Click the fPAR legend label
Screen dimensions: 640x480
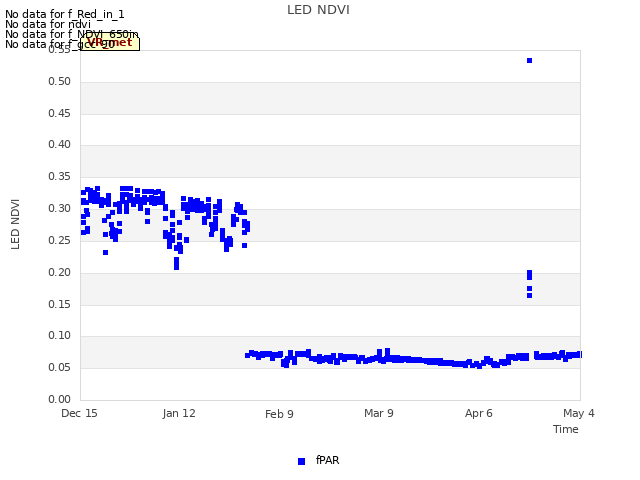[327, 460]
